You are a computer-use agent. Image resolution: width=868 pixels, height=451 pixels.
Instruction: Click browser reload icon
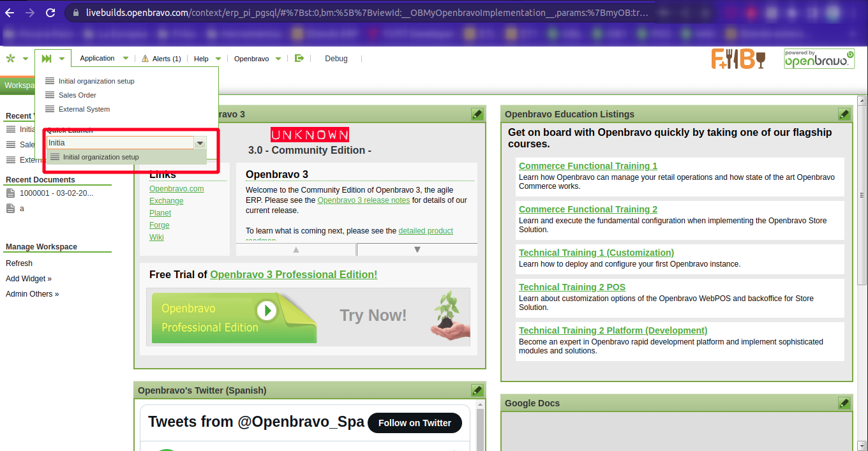pyautogui.click(x=50, y=13)
